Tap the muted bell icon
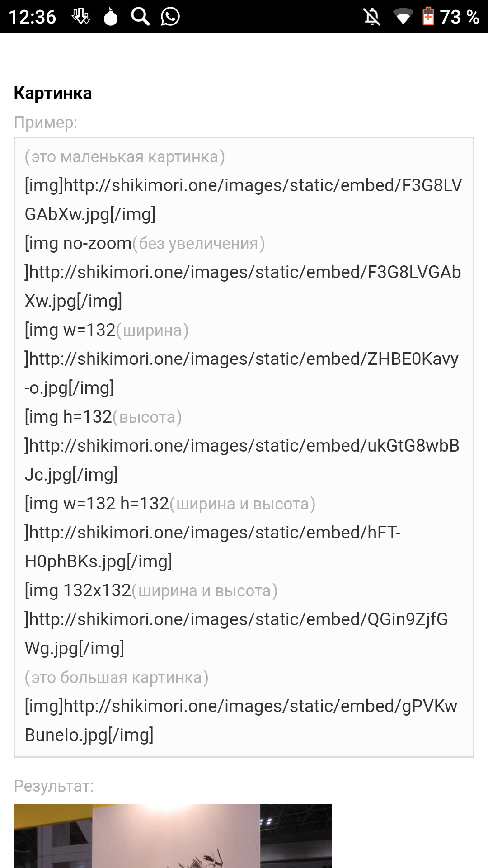 [372, 17]
